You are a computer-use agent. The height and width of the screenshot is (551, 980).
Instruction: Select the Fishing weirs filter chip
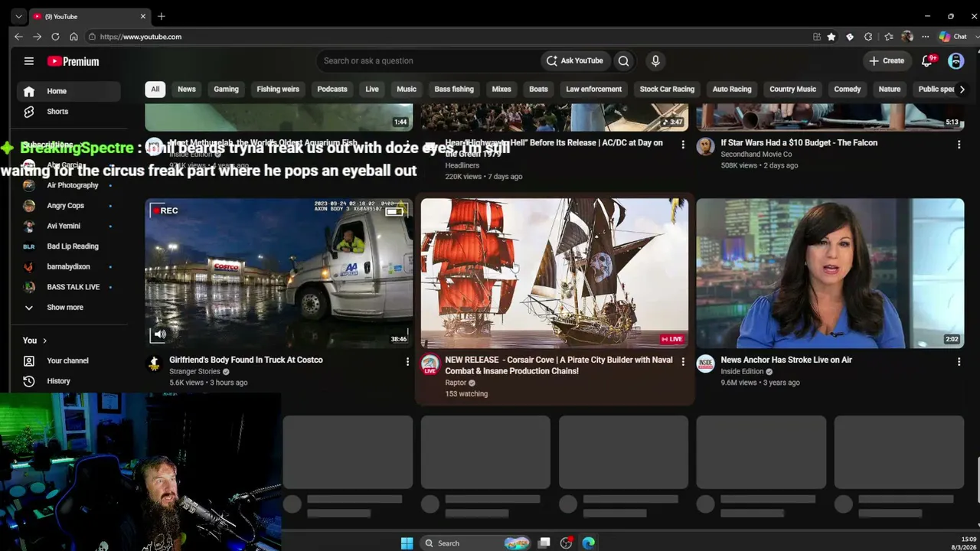pos(278,90)
